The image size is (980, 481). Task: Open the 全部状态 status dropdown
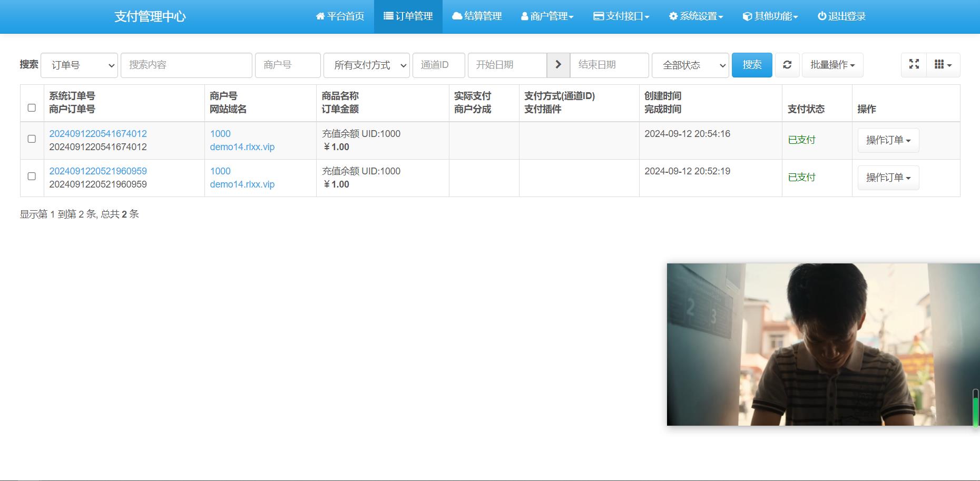[x=690, y=65]
